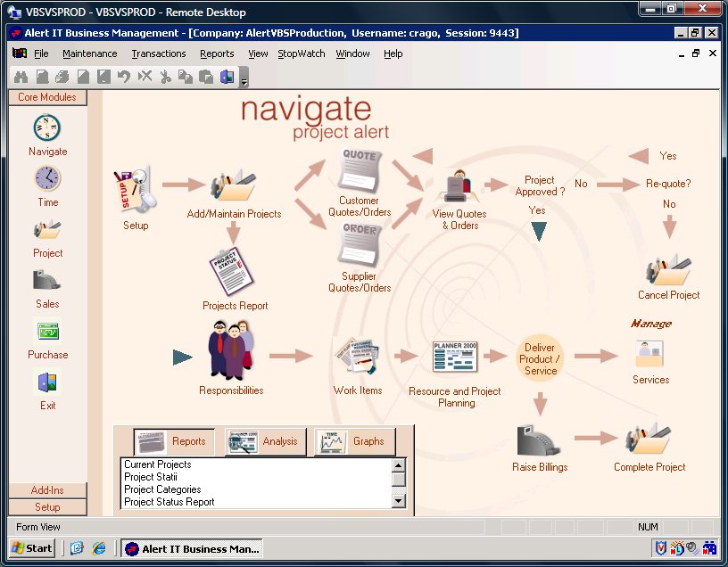Click the report list scroll down arrow
This screenshot has height=567, width=728.
[x=399, y=501]
